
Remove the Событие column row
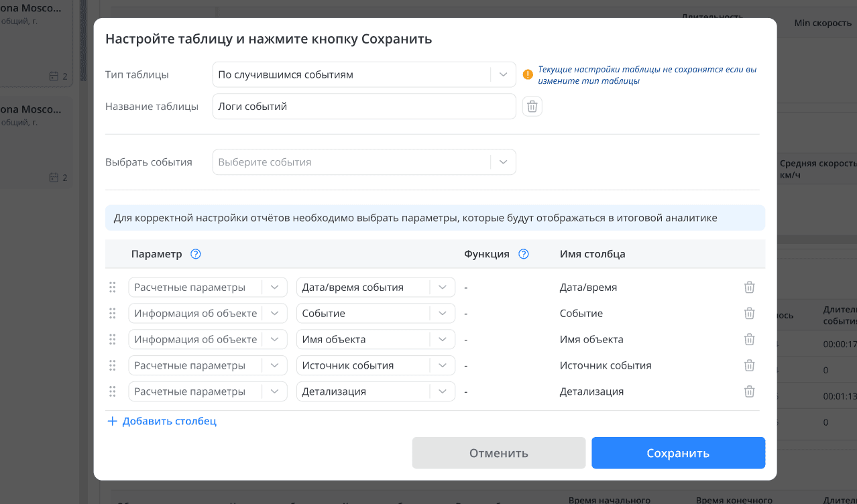tap(749, 314)
